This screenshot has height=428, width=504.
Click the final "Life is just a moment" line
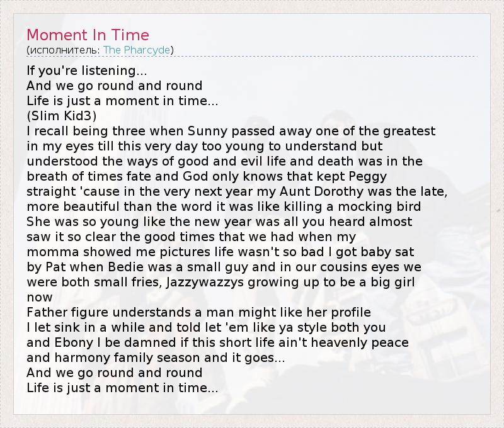tap(122, 388)
